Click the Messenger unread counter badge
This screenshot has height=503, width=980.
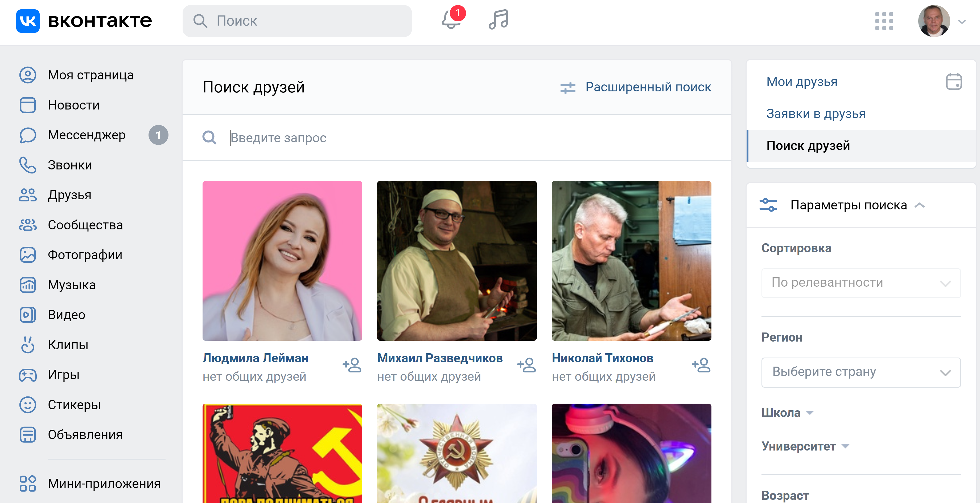click(158, 135)
